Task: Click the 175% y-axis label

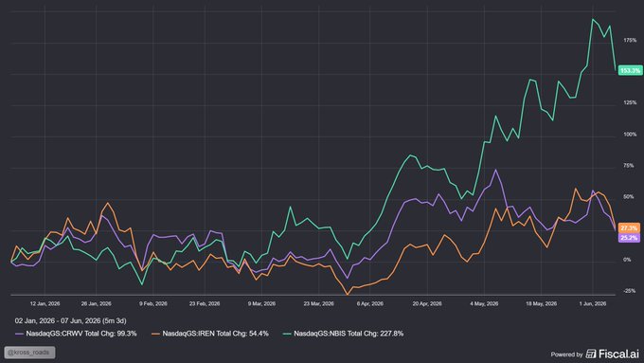Action: [630, 41]
